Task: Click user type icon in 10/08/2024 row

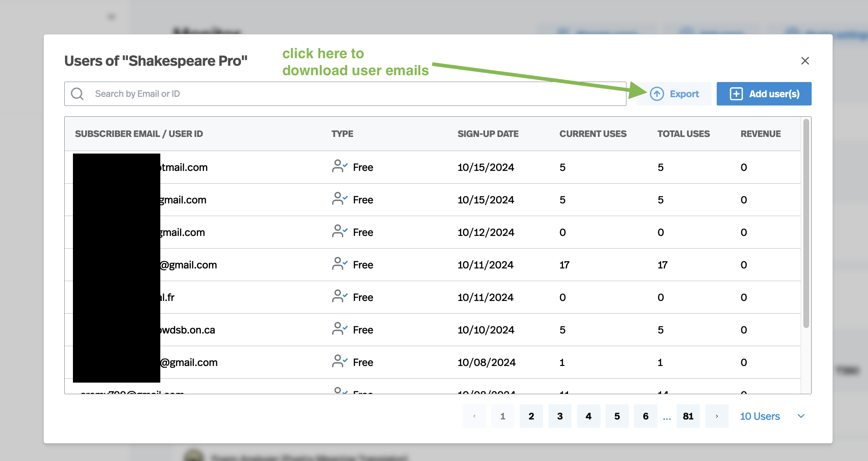Action: (x=339, y=362)
